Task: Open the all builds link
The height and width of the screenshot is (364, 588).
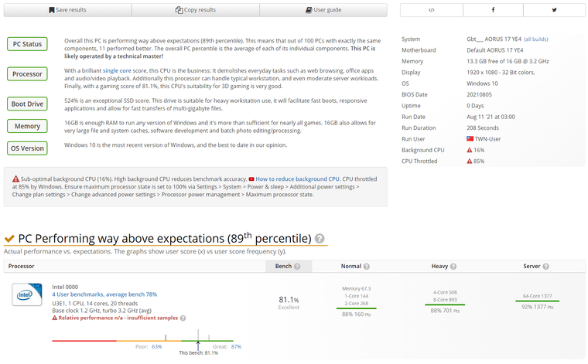Action: pos(536,39)
